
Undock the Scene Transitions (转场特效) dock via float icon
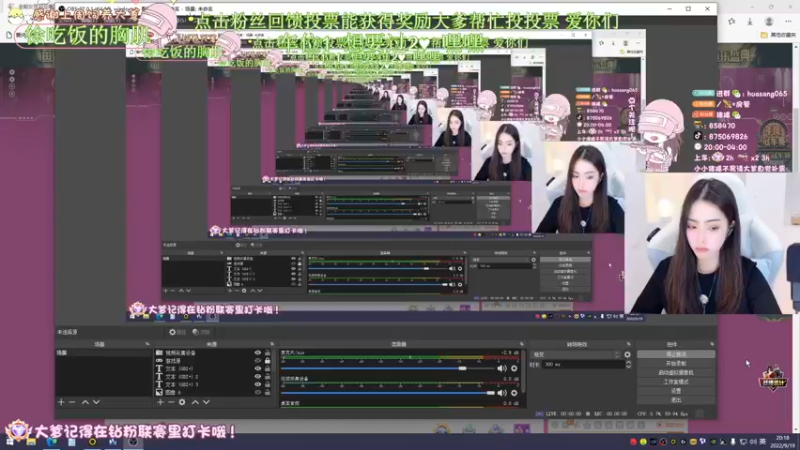pos(629,344)
